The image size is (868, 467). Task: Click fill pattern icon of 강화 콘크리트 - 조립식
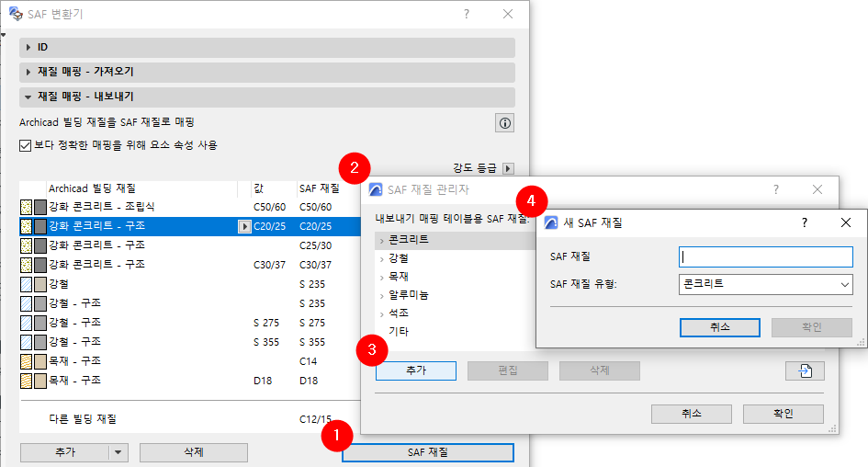[x=26, y=207]
